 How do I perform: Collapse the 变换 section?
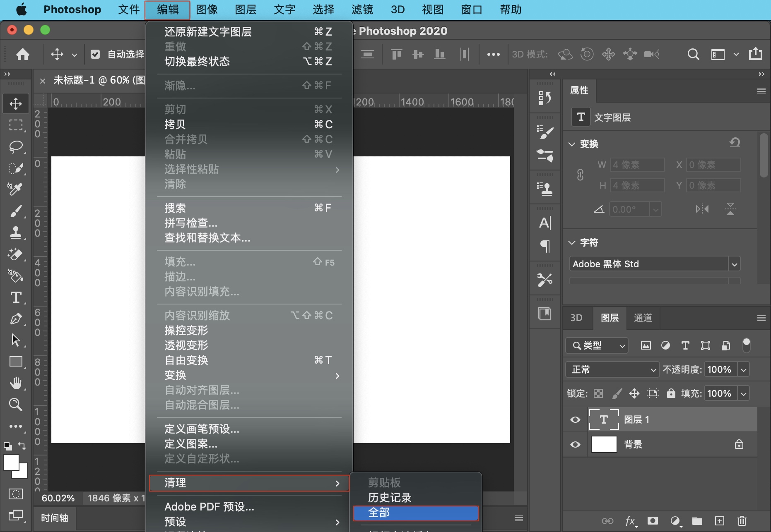click(x=572, y=144)
